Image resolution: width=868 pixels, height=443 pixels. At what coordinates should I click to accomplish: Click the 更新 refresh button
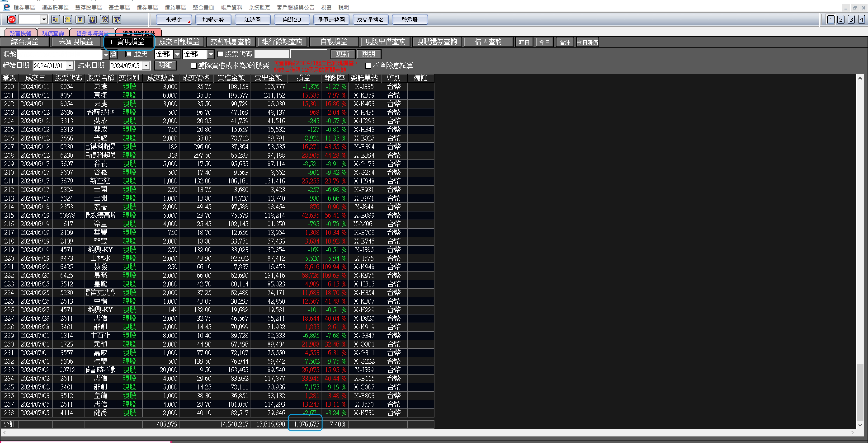[343, 54]
